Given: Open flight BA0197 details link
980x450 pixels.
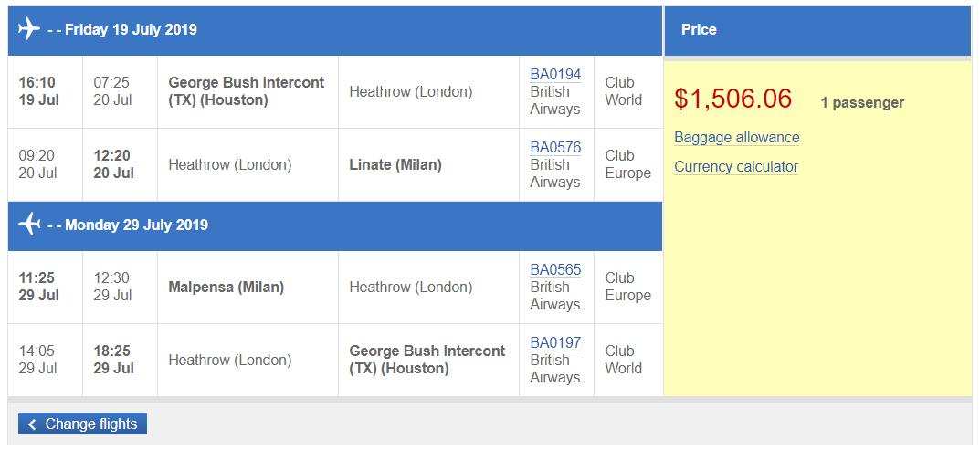Looking at the screenshot, I should 555,342.
